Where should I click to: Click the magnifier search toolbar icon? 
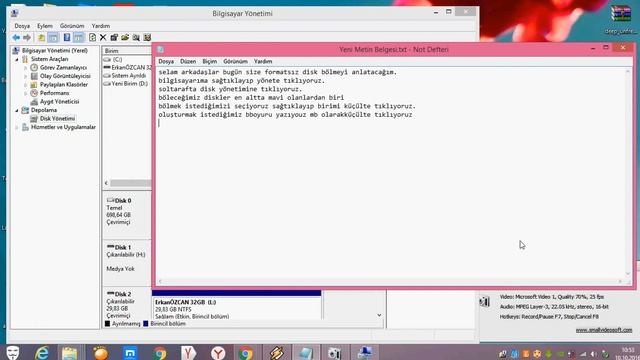coord(136,38)
